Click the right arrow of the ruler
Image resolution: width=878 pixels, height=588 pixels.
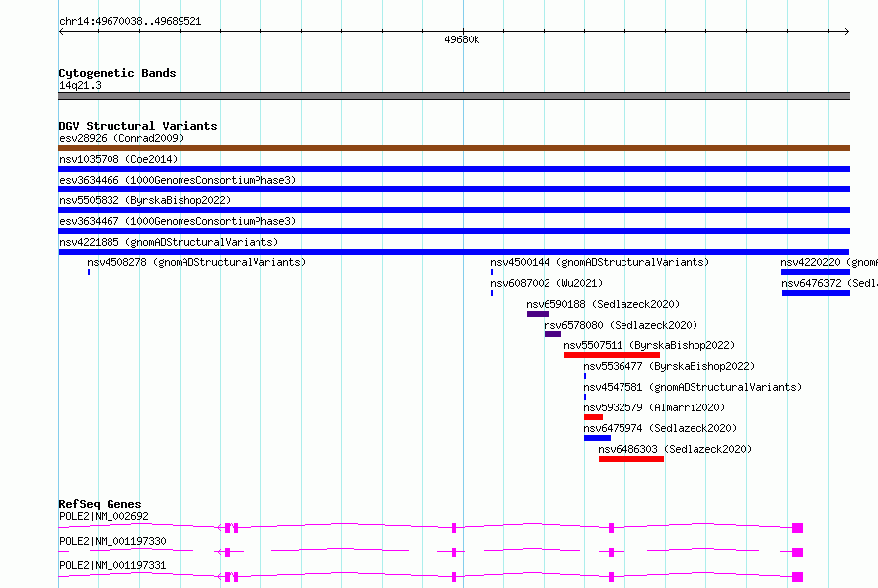[847, 32]
